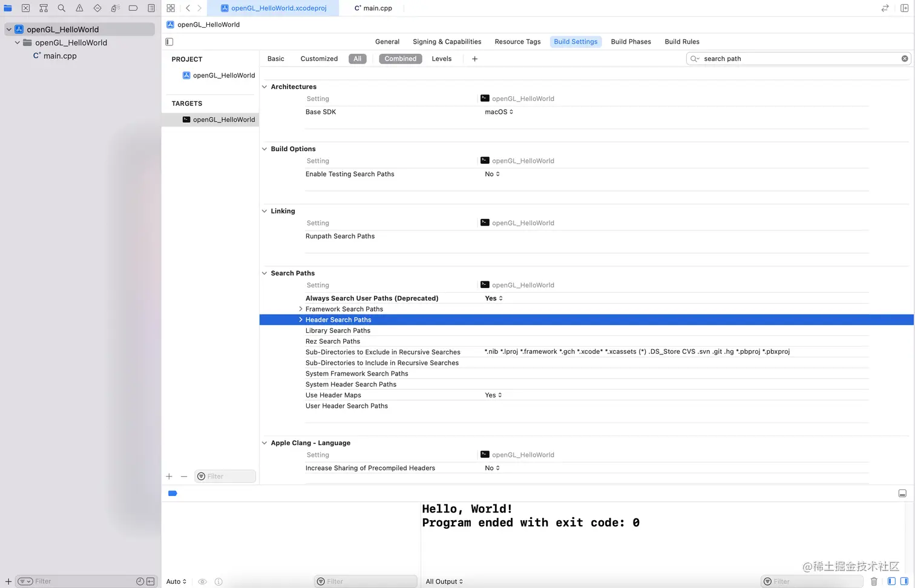
Task: Show Basic build settings
Action: pyautogui.click(x=276, y=59)
